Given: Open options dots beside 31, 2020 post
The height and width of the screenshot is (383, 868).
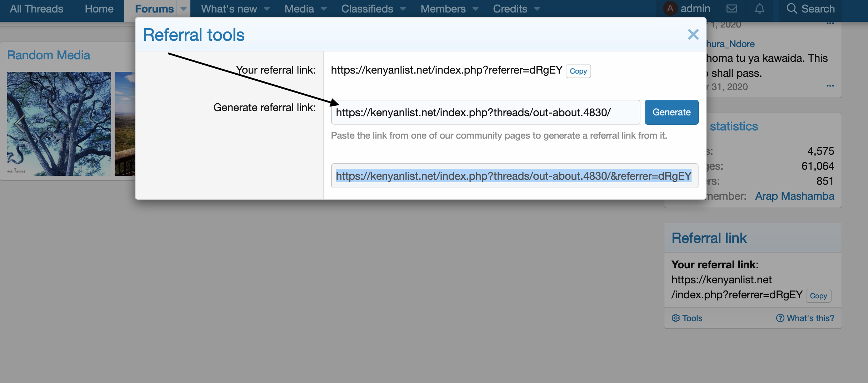Looking at the screenshot, I should [830, 86].
